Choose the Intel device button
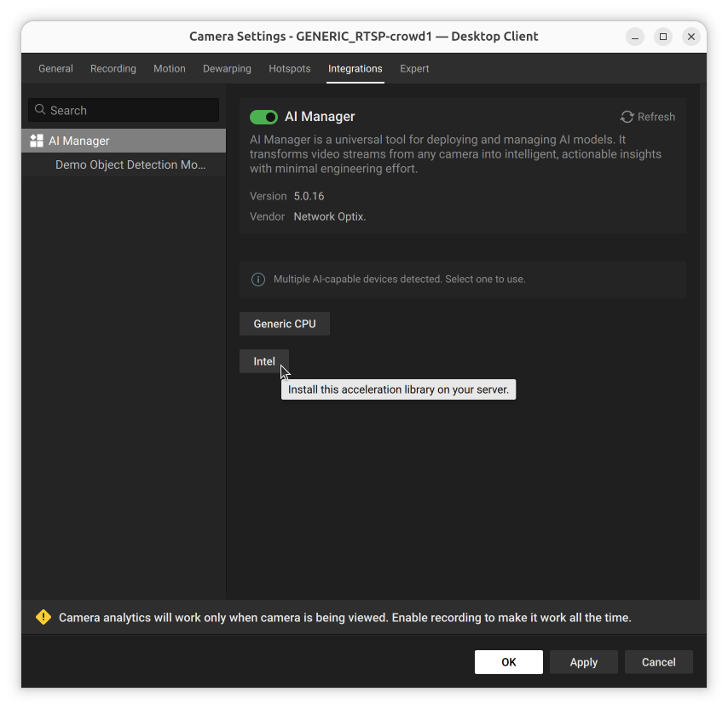728x709 pixels. coord(264,361)
